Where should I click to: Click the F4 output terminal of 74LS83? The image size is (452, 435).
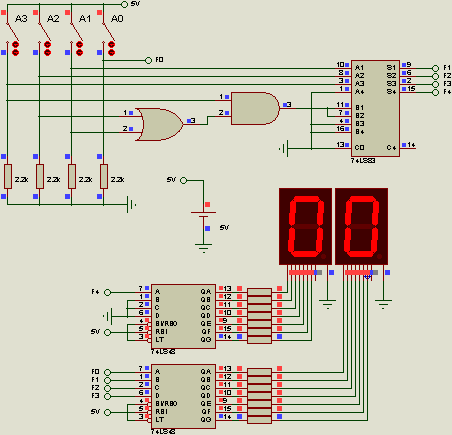click(x=435, y=92)
